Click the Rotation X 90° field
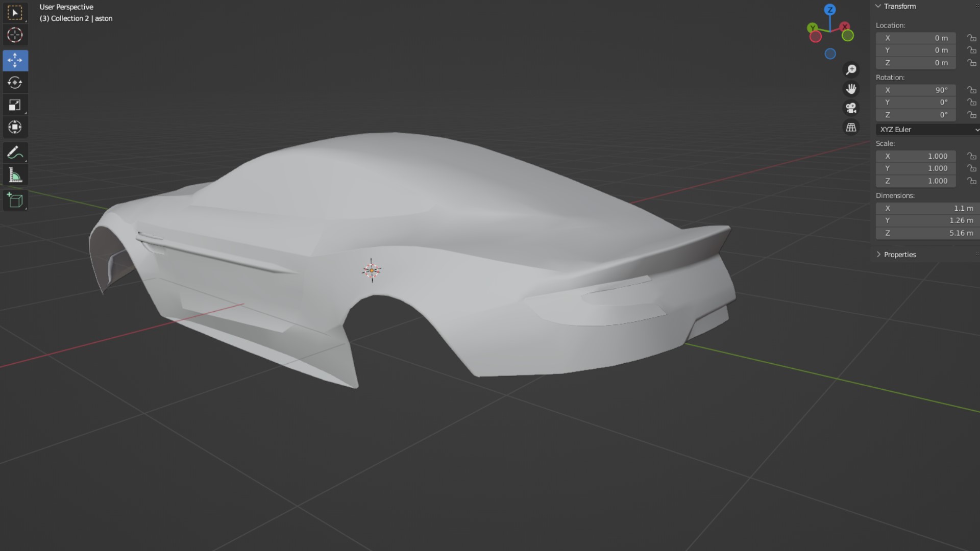 pyautogui.click(x=916, y=90)
